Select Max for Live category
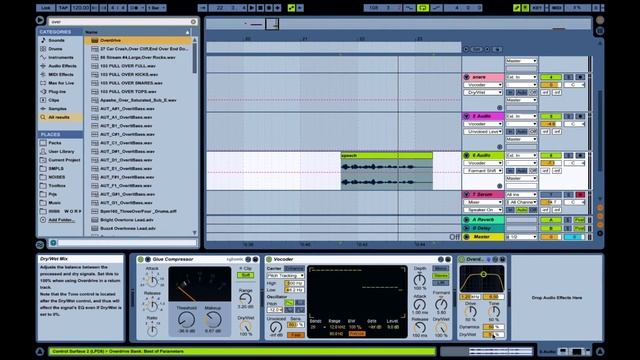This screenshot has height=360, width=640. [61, 83]
